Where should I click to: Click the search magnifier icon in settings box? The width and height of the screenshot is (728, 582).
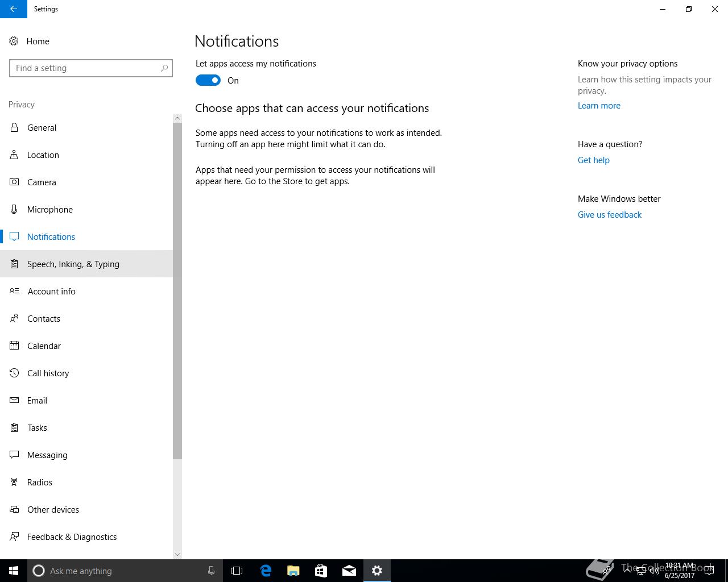[x=164, y=68]
